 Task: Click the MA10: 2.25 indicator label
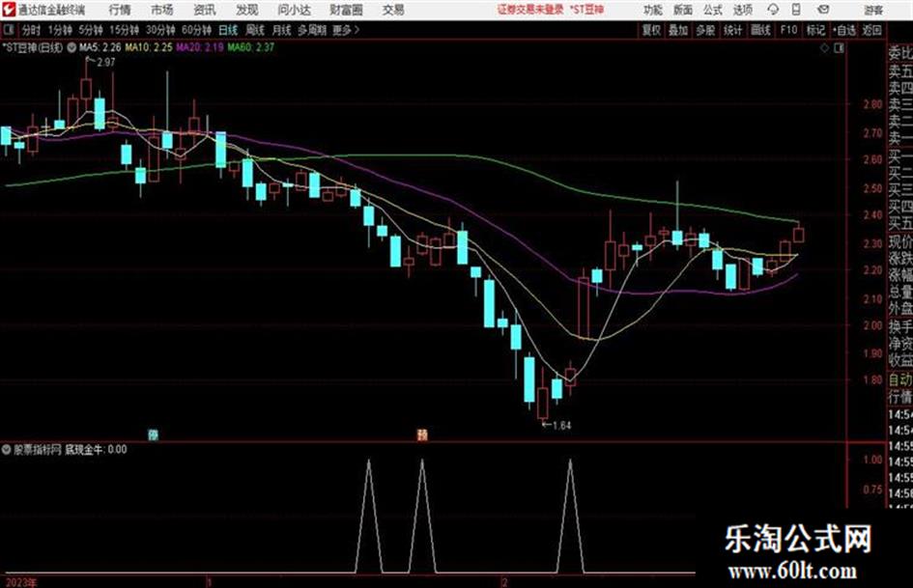[x=149, y=47]
